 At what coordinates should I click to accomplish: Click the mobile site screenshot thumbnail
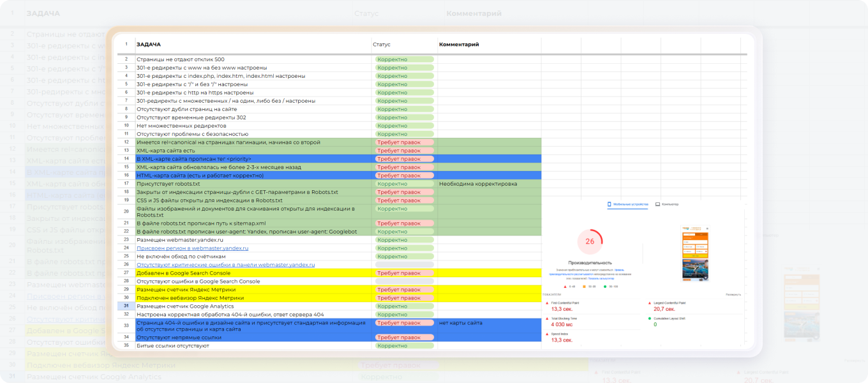click(696, 253)
